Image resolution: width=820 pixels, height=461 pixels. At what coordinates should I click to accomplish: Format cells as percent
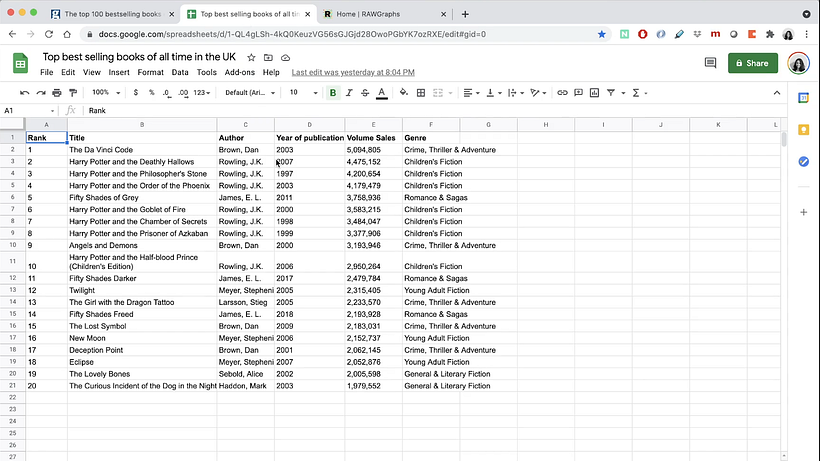point(151,93)
